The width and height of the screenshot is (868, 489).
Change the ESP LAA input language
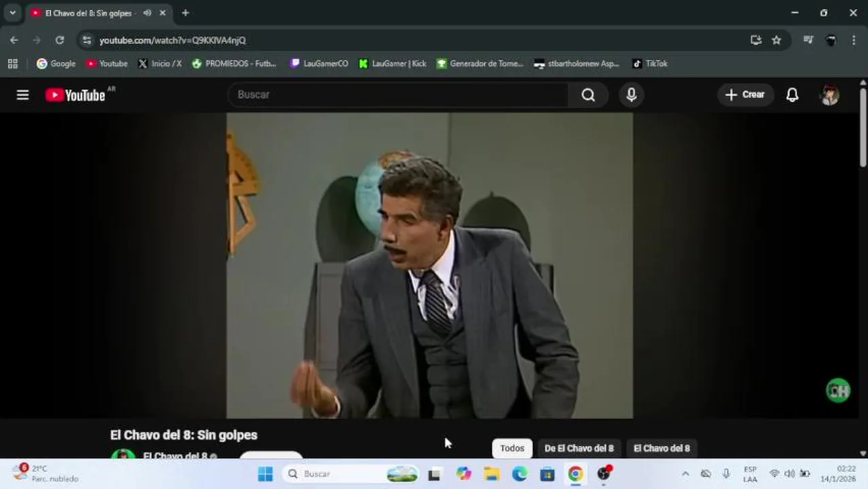(x=750, y=474)
